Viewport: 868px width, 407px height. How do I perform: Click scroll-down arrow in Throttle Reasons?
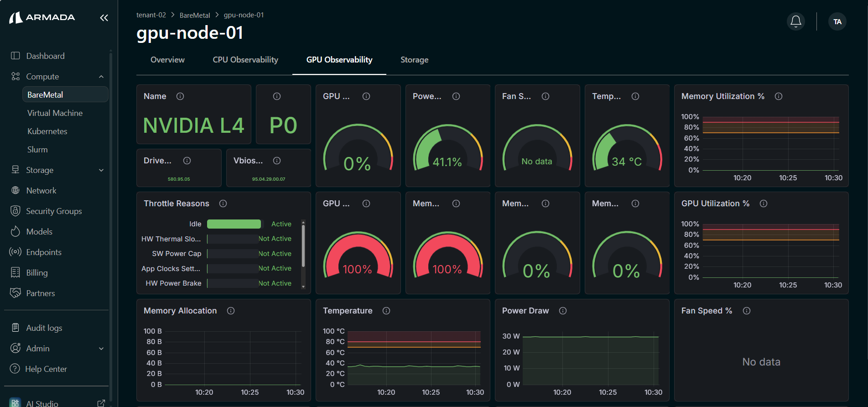(303, 287)
